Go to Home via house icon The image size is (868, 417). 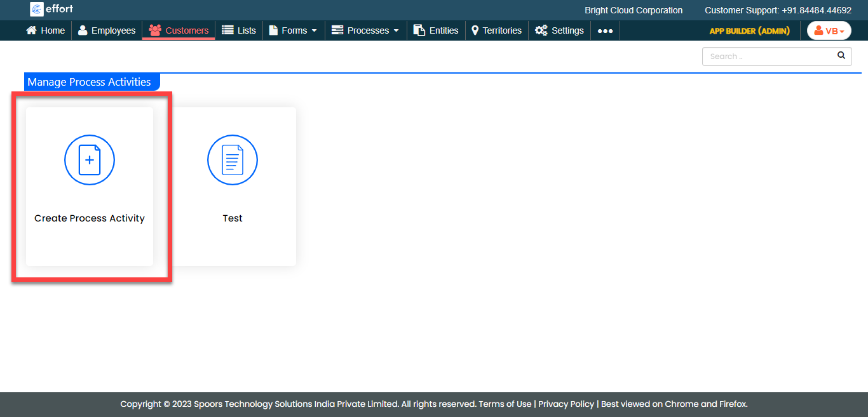tap(31, 30)
